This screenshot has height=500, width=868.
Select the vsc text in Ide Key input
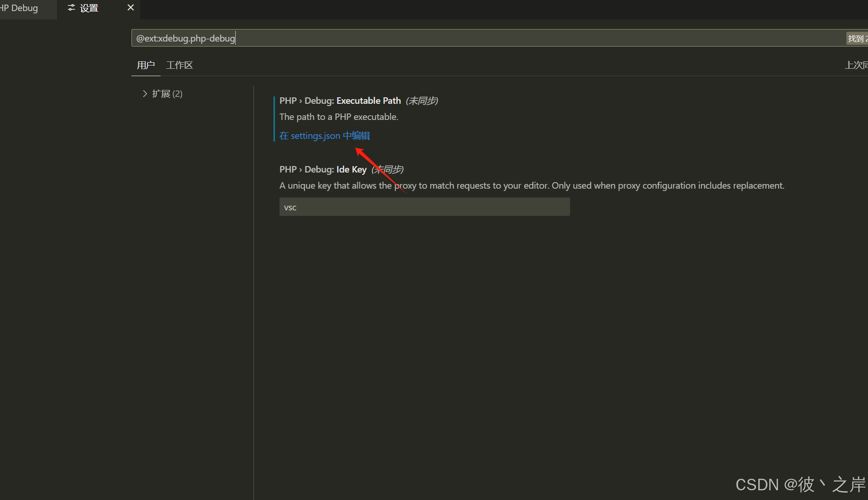click(291, 207)
